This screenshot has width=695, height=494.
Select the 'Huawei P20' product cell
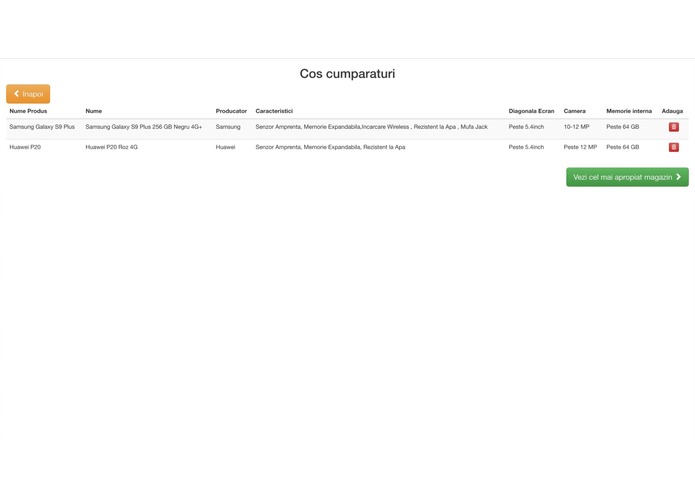25,147
